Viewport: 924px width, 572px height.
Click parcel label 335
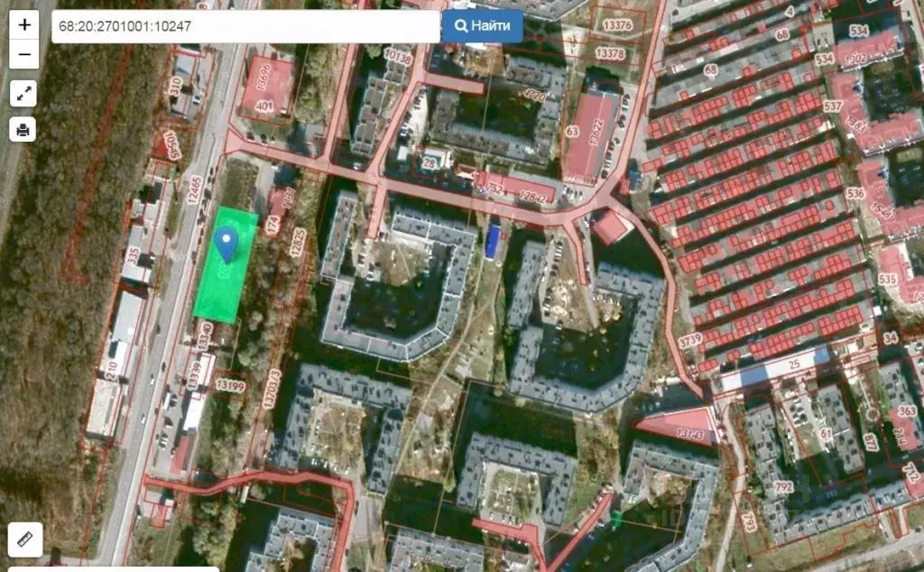point(134,256)
